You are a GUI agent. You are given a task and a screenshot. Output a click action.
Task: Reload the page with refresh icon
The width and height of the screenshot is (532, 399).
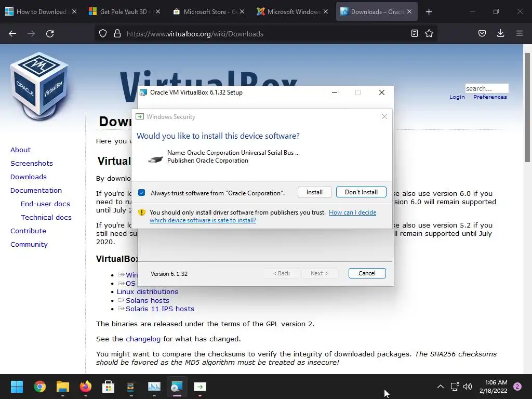click(x=50, y=34)
